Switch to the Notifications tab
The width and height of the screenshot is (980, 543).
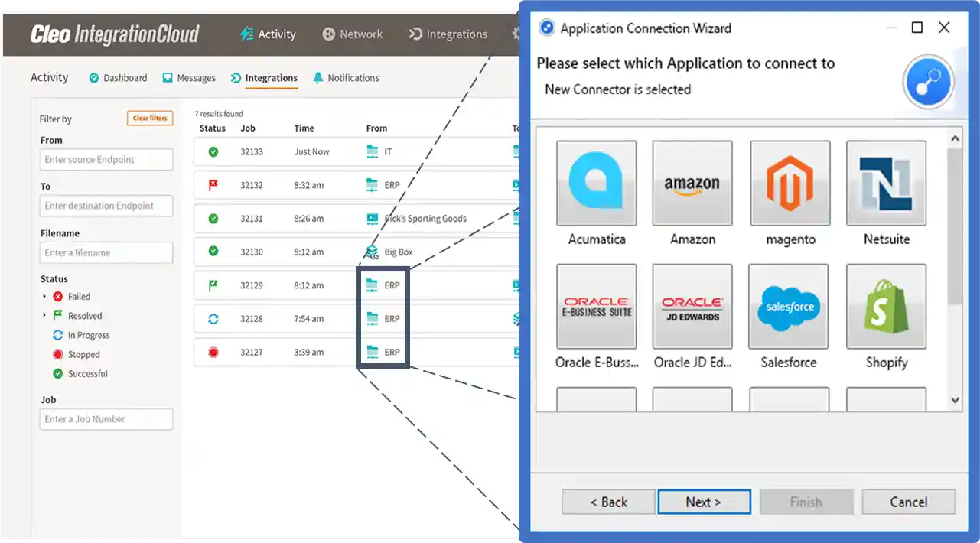[346, 78]
